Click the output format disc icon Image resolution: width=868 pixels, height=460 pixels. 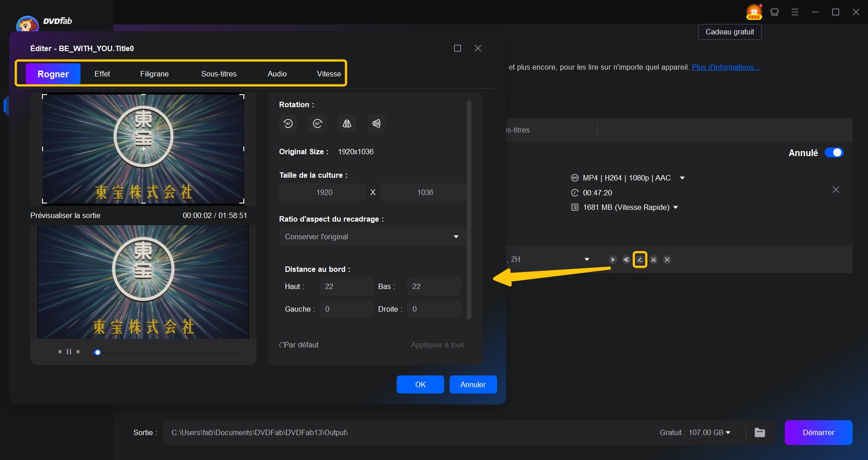(x=574, y=178)
